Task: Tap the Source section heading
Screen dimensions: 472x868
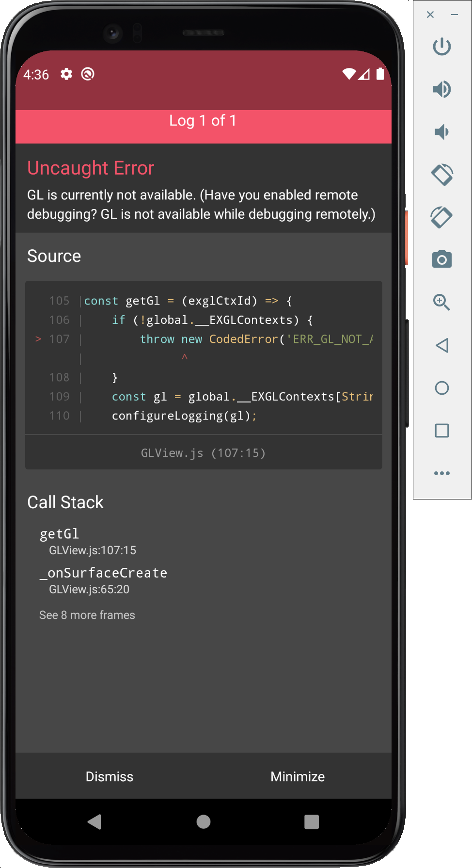Action: 54,256
